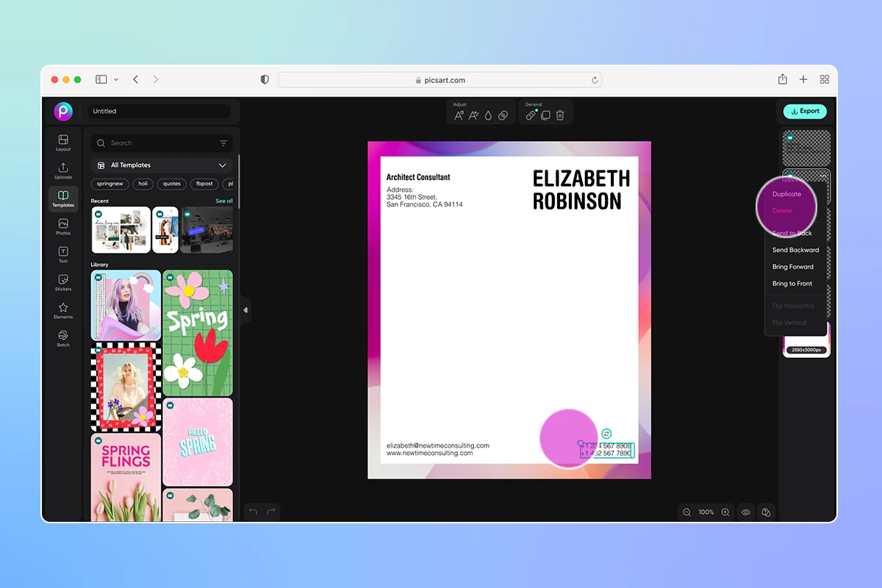Image resolution: width=882 pixels, height=588 pixels.
Task: Open the Text tool from the sidebar
Action: click(x=63, y=254)
